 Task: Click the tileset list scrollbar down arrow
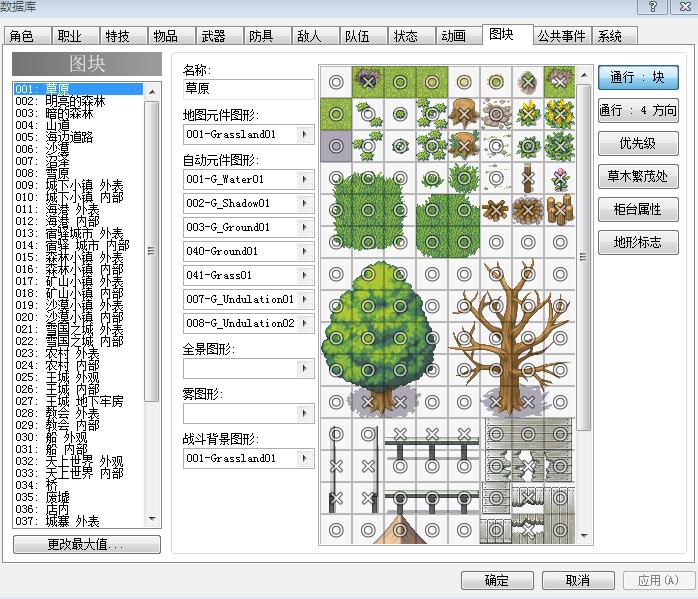pyautogui.click(x=152, y=518)
